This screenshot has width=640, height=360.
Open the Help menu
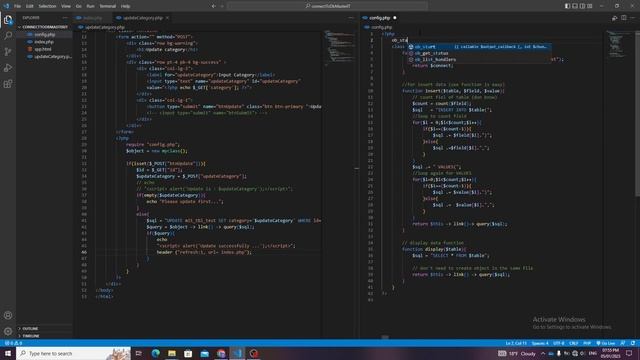(x=126, y=6)
